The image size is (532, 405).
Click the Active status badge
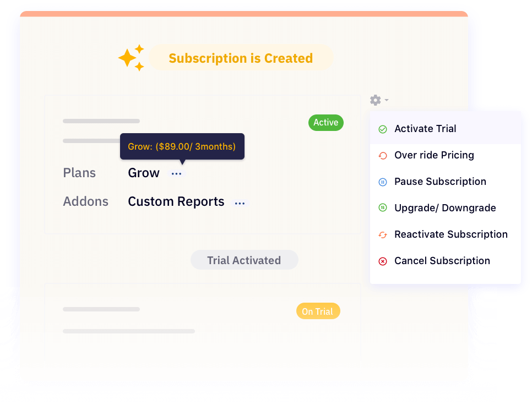[x=325, y=122]
